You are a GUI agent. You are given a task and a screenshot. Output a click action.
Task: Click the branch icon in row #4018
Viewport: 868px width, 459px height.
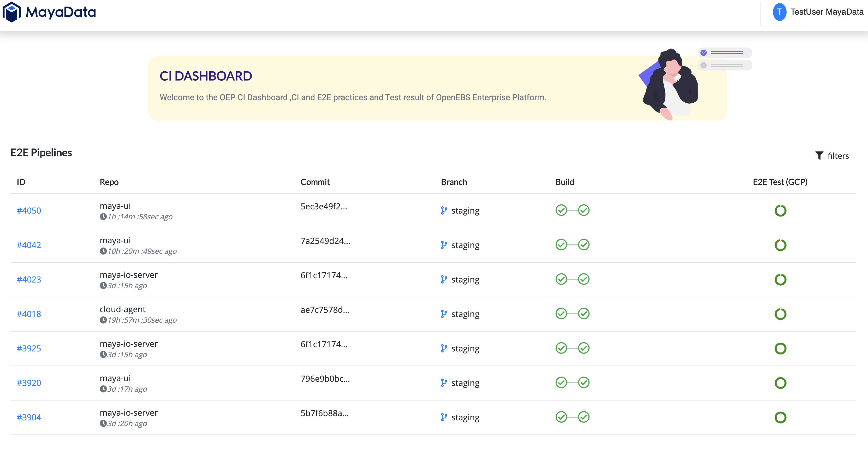pos(444,314)
